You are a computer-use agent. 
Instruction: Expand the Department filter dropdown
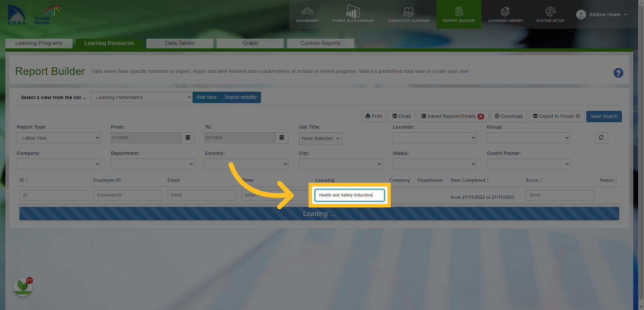point(153,164)
